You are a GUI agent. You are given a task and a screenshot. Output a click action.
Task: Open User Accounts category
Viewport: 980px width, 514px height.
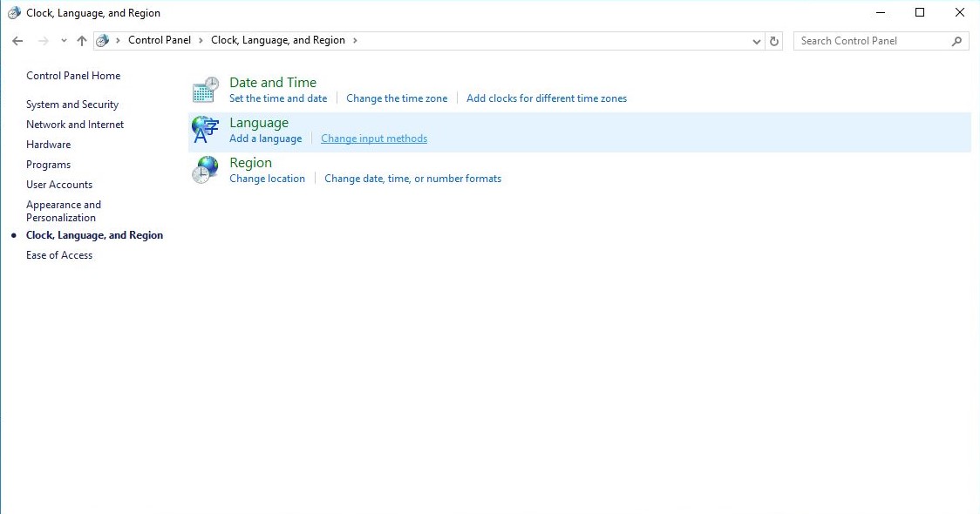point(59,185)
